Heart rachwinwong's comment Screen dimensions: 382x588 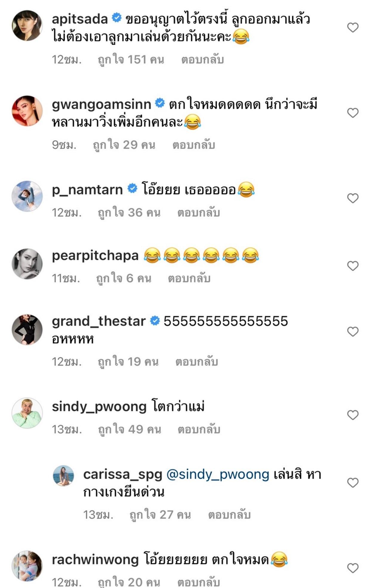click(x=353, y=568)
